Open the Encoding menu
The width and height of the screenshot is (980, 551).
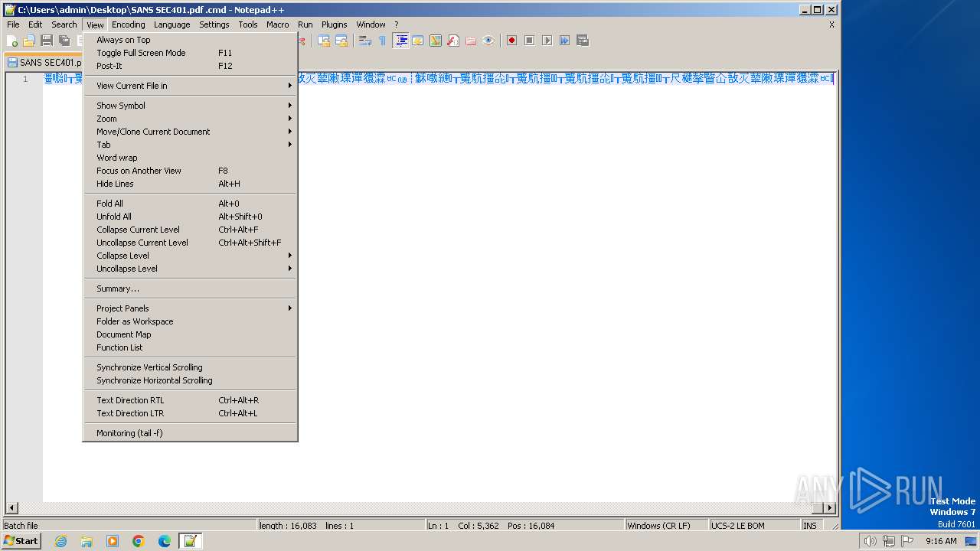coord(128,24)
